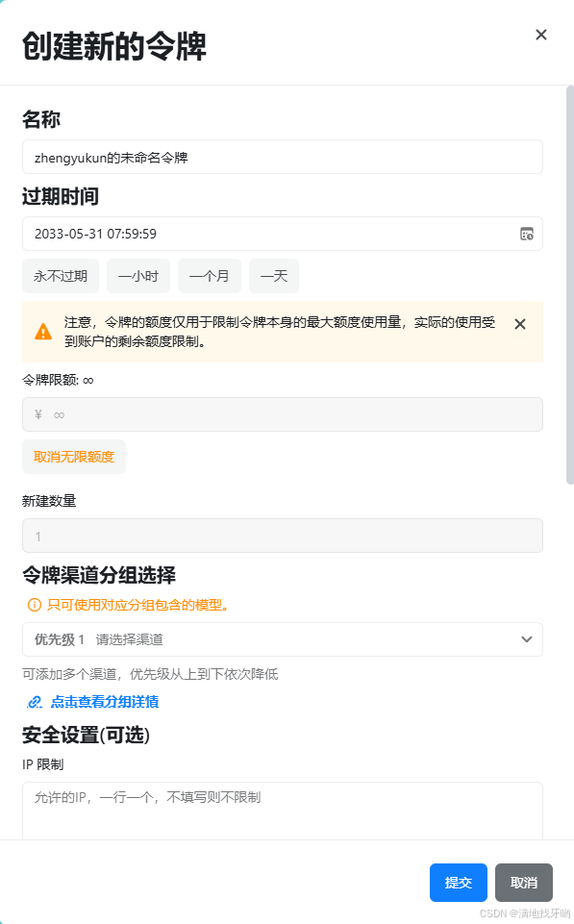574x924 pixels.
Task: Click the 过期时间 date-time input
Action: point(283,234)
